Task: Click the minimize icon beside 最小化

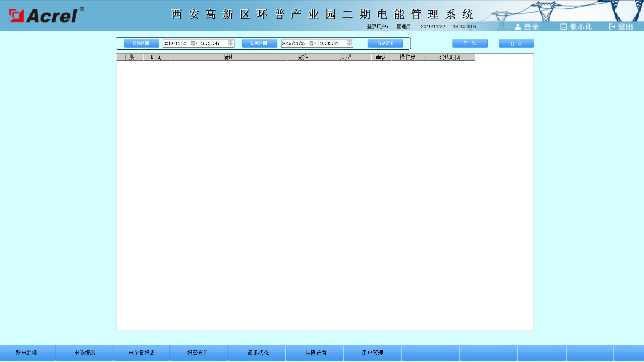Action: (563, 27)
